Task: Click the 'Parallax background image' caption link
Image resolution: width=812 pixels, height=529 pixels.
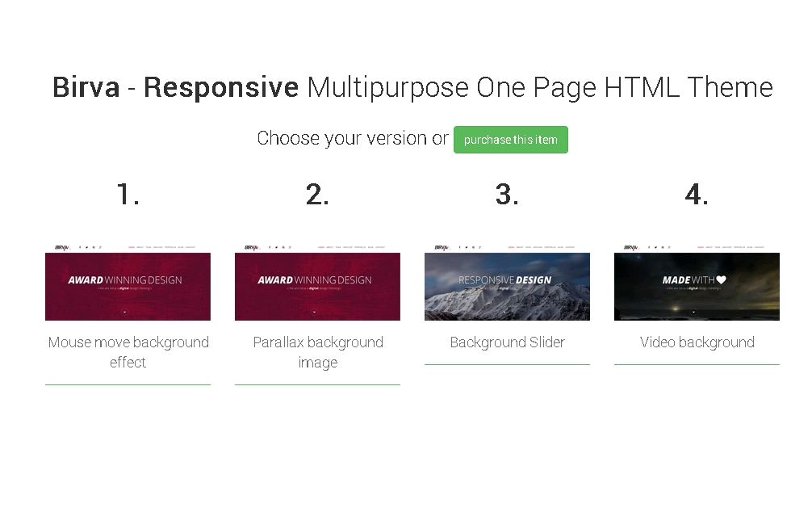Action: (x=317, y=352)
